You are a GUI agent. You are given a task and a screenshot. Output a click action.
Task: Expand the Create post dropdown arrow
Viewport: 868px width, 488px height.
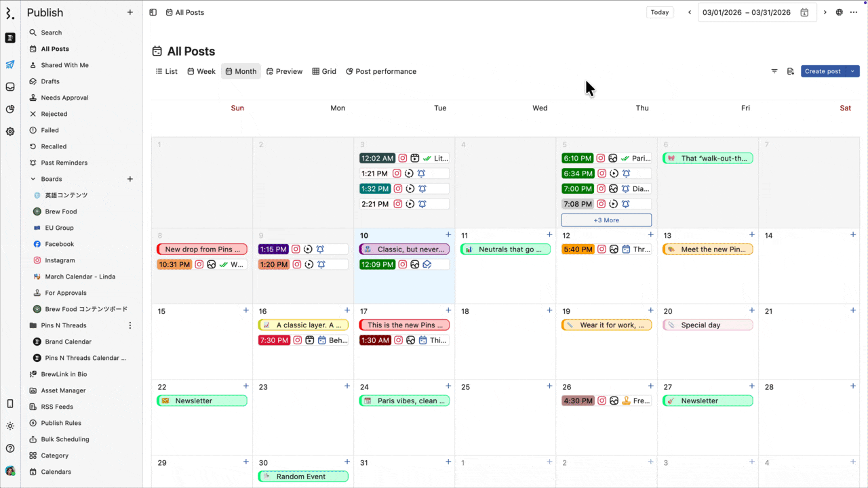(852, 71)
